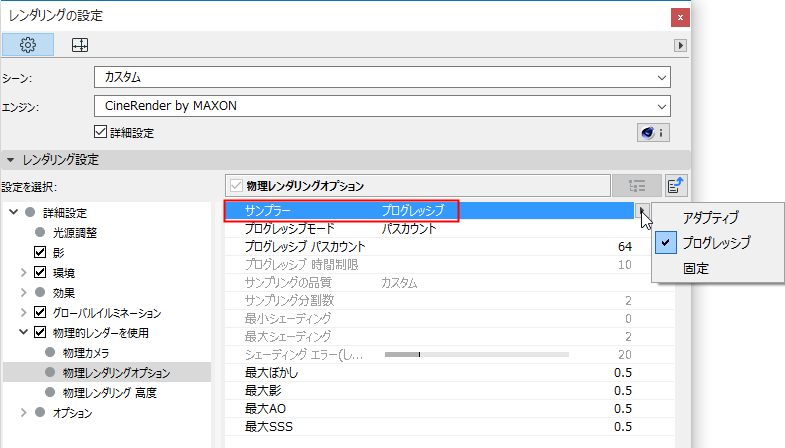This screenshot has width=785, height=448.
Task: Close the レンダリングの設定 dialog
Action: click(x=680, y=18)
